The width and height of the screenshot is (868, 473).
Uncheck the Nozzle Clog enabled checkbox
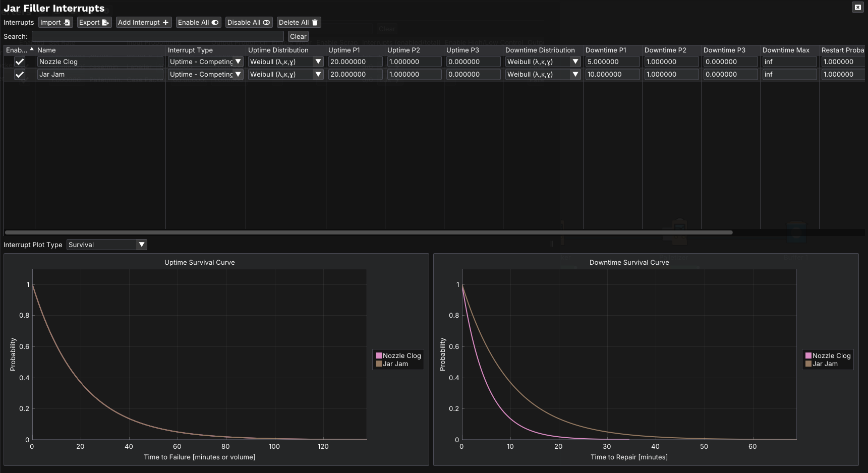pos(20,62)
